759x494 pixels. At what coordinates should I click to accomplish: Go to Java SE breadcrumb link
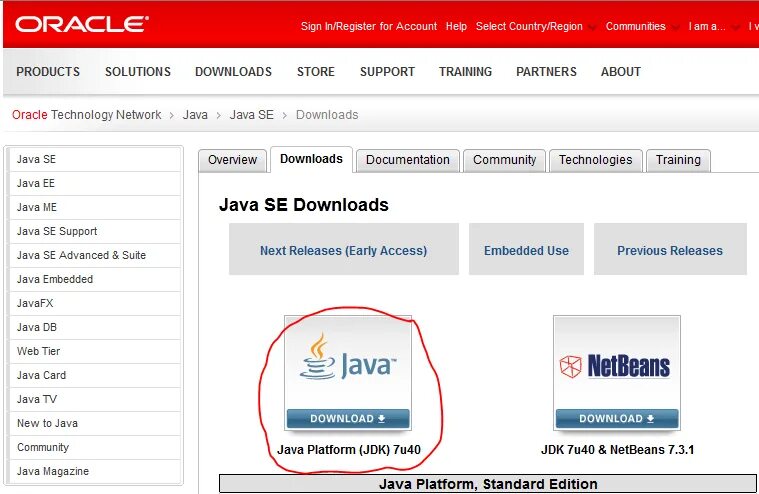[x=251, y=115]
